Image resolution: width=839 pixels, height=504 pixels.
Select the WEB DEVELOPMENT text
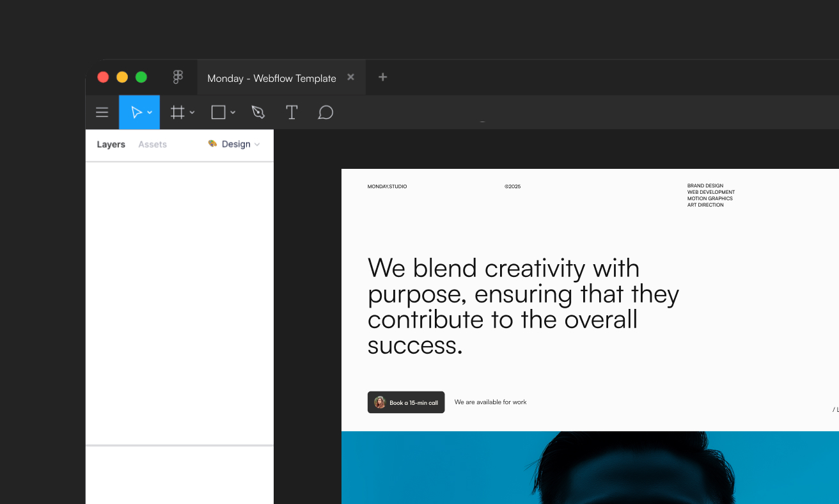coord(711,193)
